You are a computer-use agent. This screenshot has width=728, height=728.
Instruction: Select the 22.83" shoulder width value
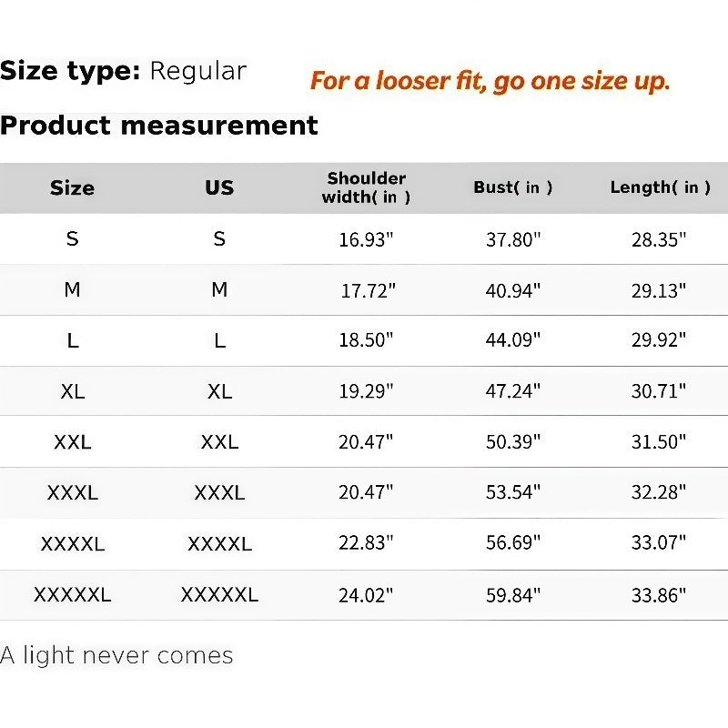pyautogui.click(x=366, y=542)
